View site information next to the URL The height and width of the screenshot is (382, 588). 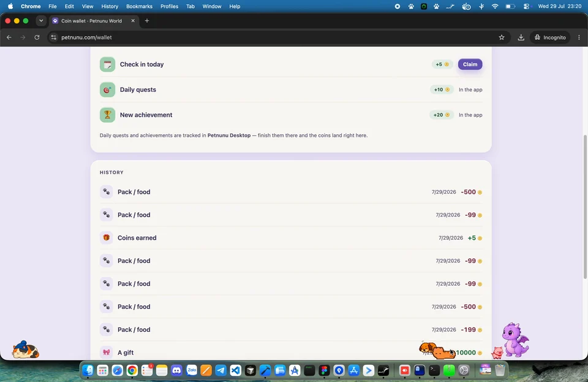click(x=54, y=37)
